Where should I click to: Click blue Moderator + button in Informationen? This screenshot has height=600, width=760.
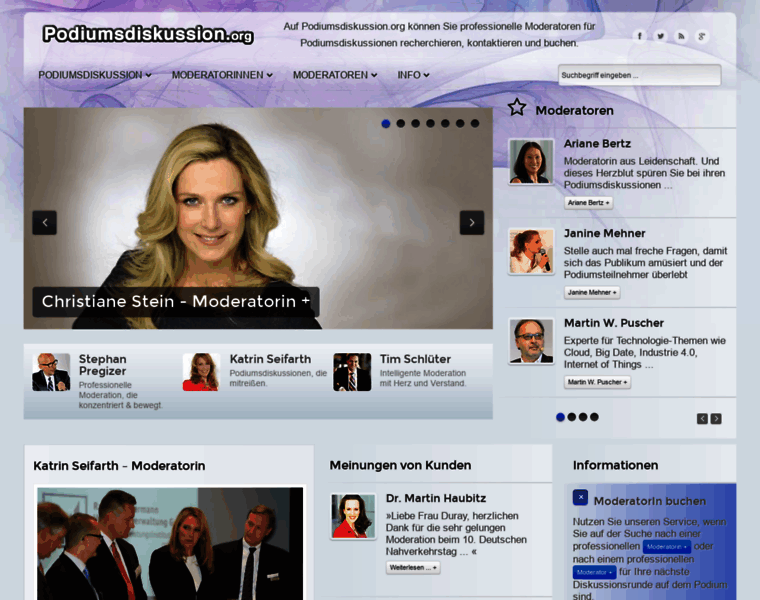click(x=595, y=572)
